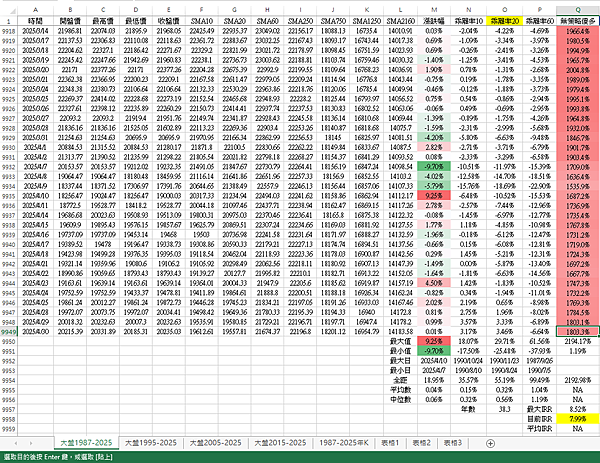The height and width of the screenshot is (463, 600).
Task: Click the 最大值 label cell
Action: point(400,341)
